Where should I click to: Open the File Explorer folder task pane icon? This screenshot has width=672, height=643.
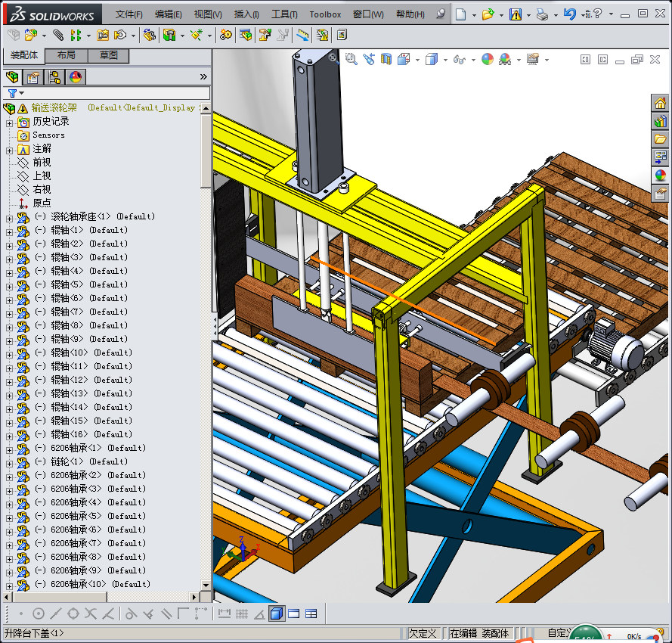(660, 139)
